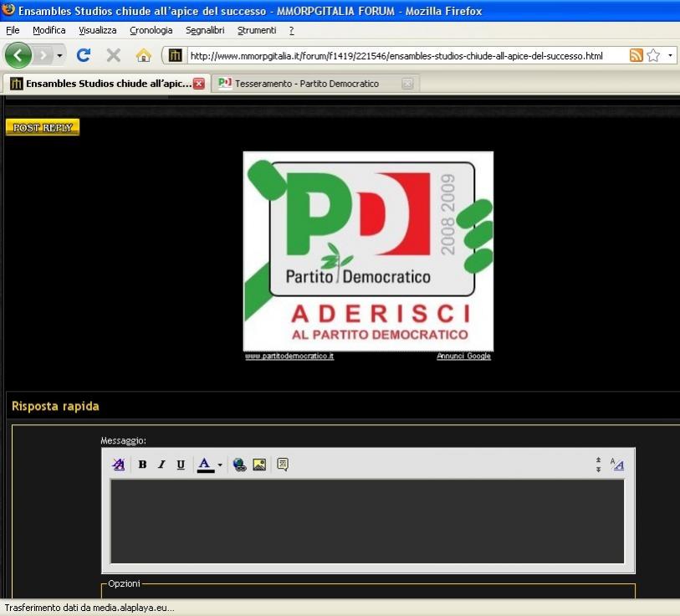Open the Modifica menu

(49, 30)
